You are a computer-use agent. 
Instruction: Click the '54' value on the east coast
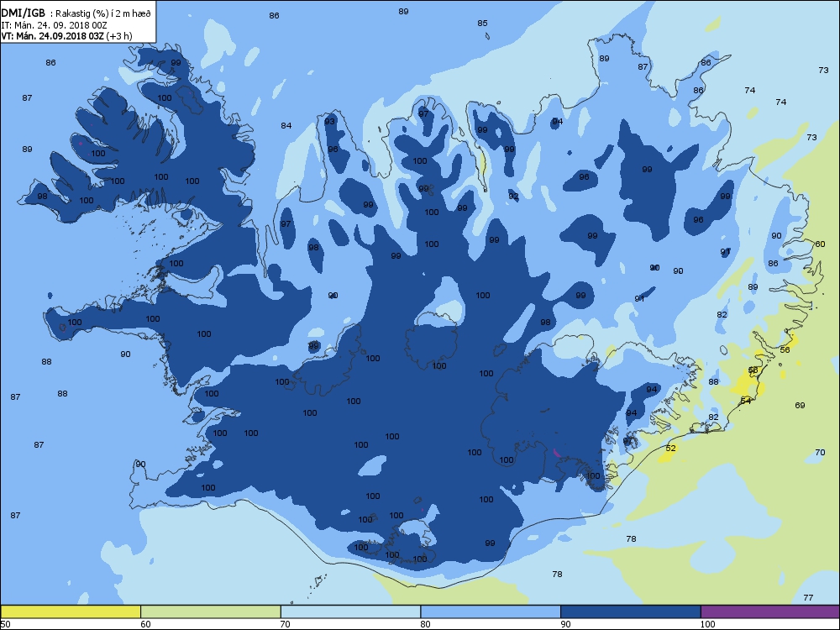pos(746,400)
